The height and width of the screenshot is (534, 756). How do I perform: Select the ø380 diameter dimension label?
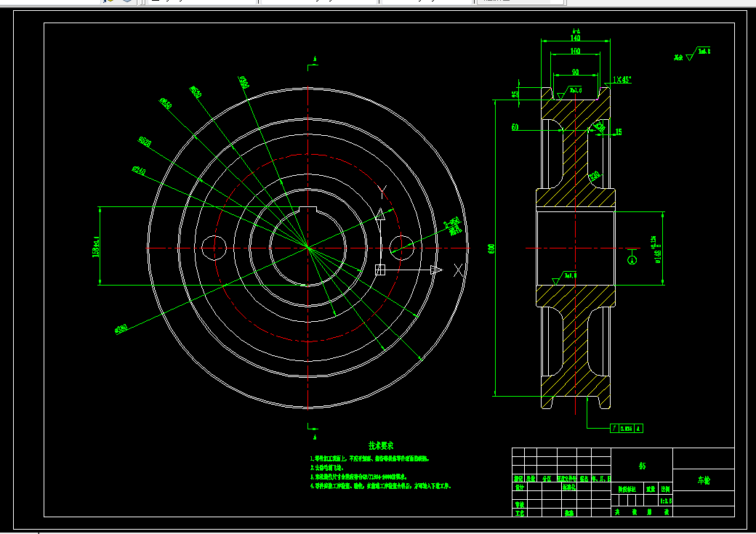click(x=121, y=330)
